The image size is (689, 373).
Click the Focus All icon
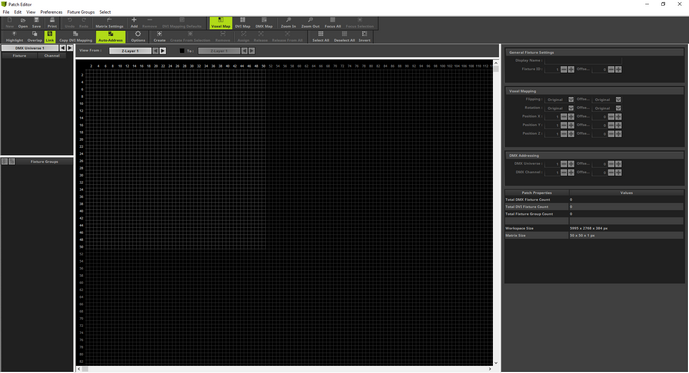coord(333,23)
